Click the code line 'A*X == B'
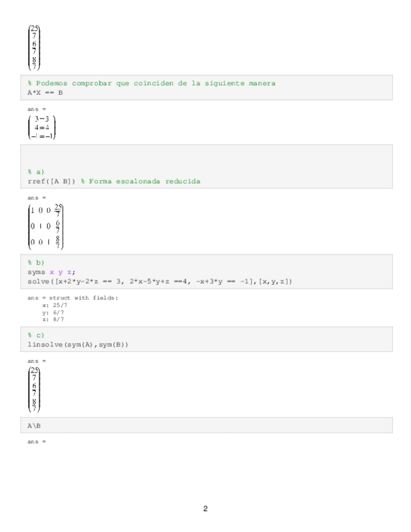The height and width of the screenshot is (532, 411). tap(45, 93)
